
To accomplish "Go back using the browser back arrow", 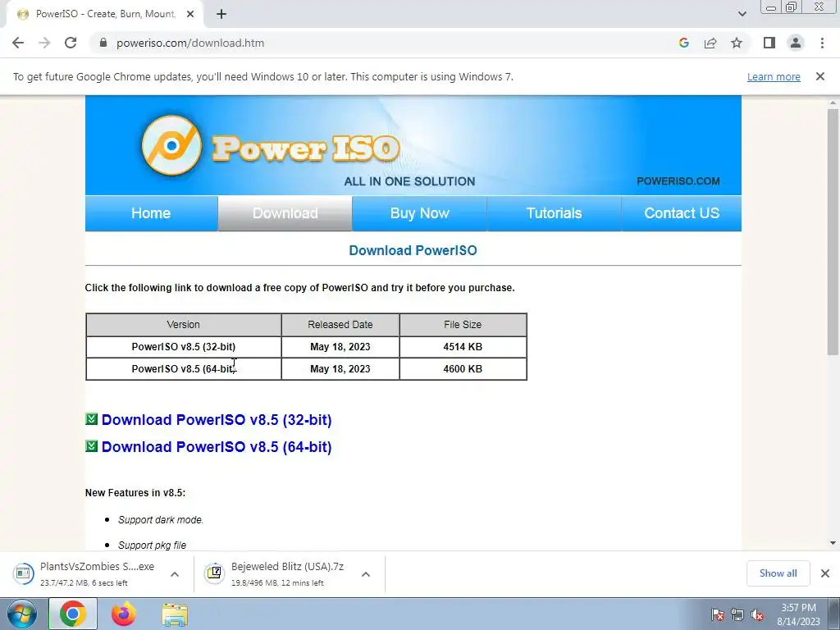I will tap(18, 43).
